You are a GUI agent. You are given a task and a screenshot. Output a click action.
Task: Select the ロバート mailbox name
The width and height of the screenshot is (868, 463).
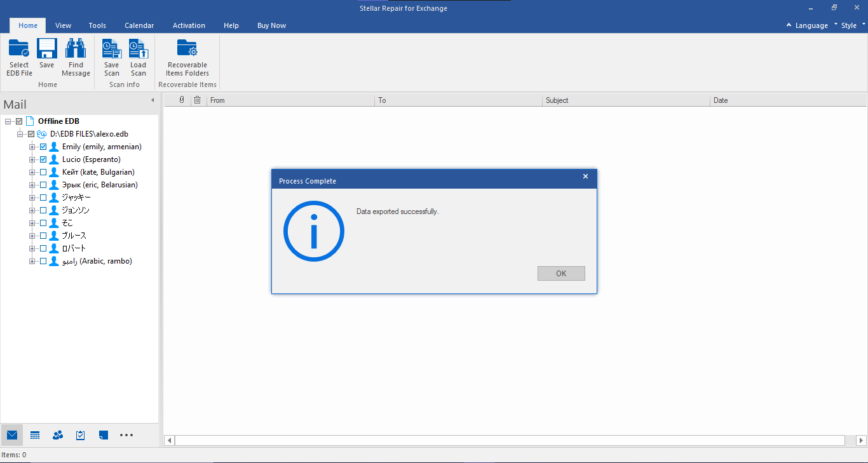click(x=74, y=248)
